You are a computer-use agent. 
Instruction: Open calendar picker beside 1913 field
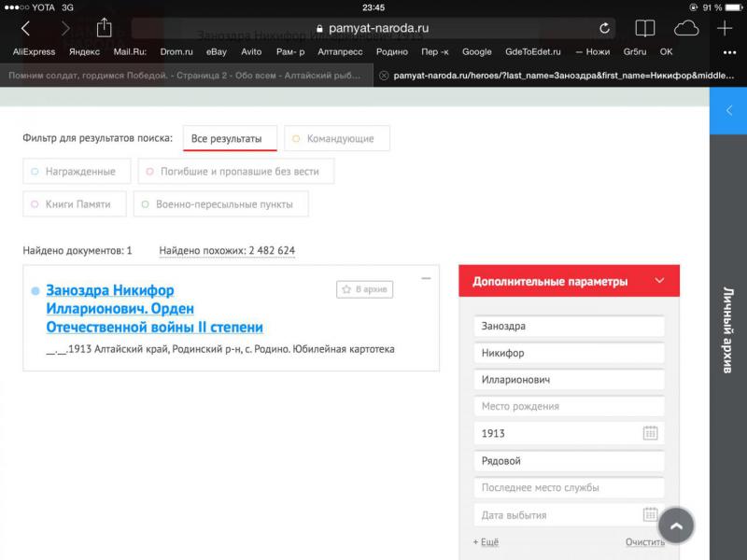[650, 433]
